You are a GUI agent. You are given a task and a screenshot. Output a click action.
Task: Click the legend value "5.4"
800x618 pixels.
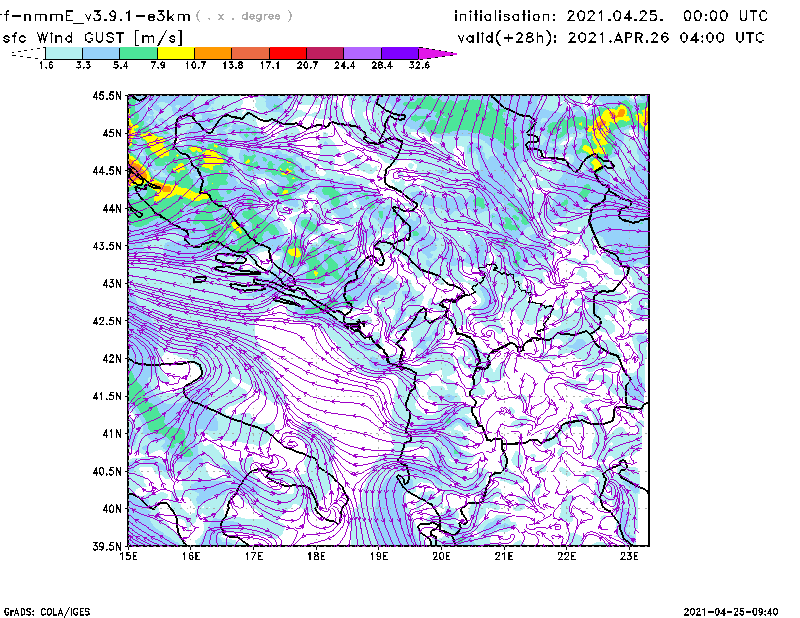coord(120,65)
